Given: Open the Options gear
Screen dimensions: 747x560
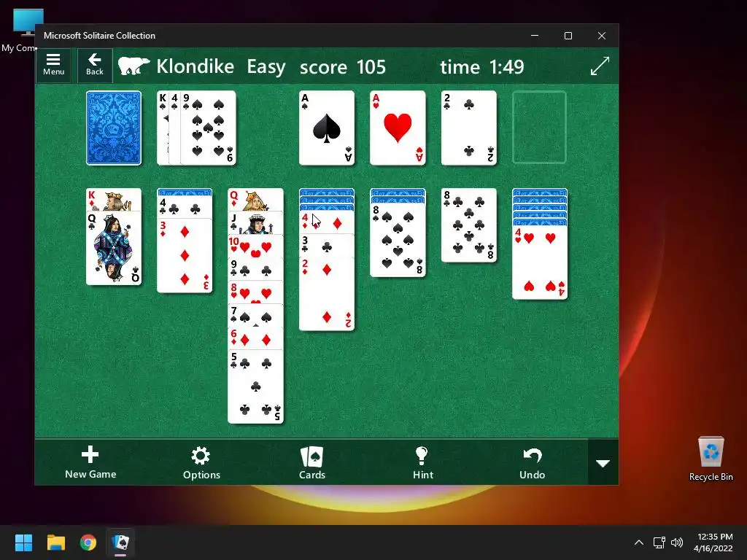Looking at the screenshot, I should point(201,462).
